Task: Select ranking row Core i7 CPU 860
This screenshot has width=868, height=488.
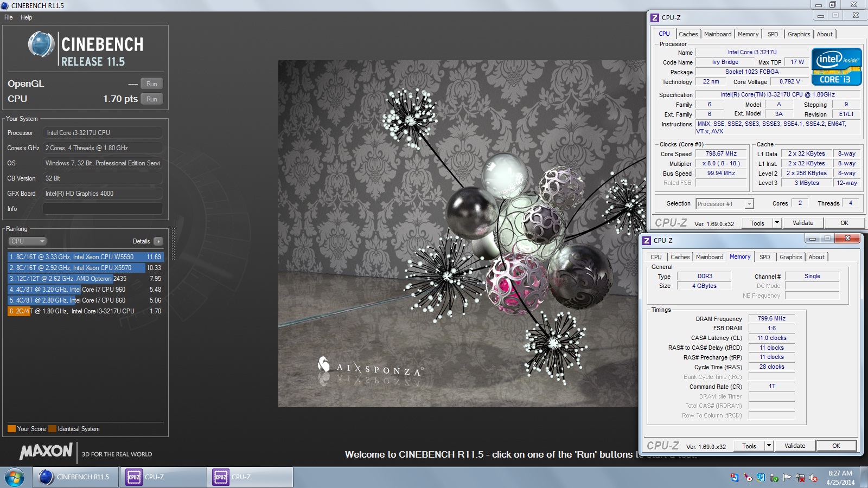Action: click(x=86, y=300)
